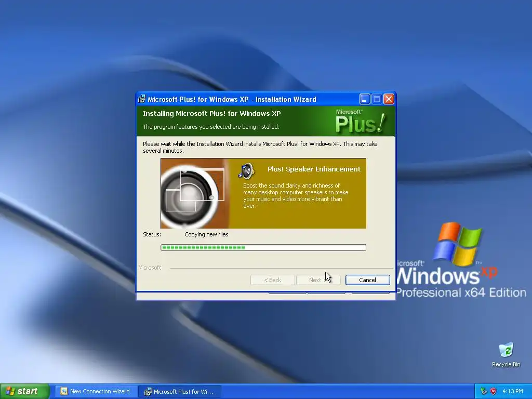Close the Installation Wizard window

tap(389, 99)
